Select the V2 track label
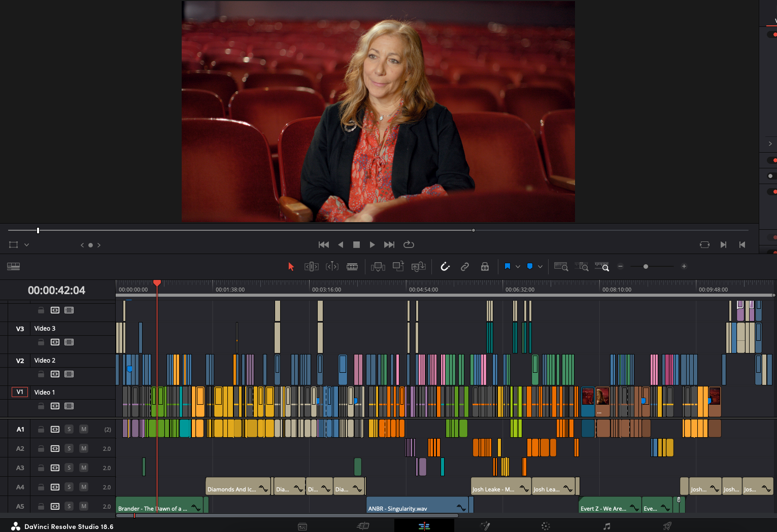 20,361
